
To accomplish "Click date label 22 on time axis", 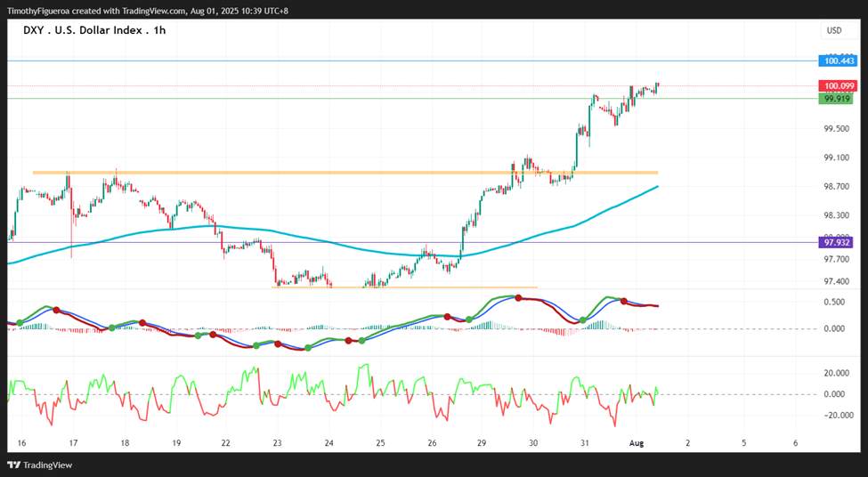I will (x=226, y=443).
